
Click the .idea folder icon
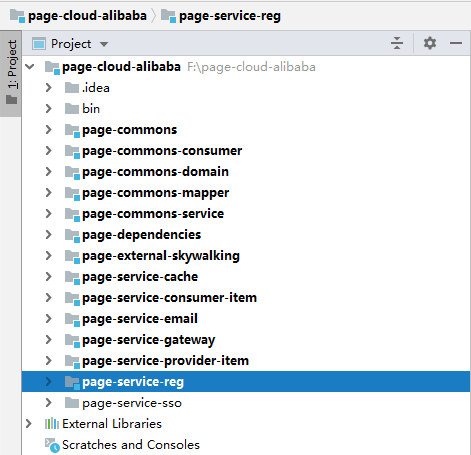[x=72, y=88]
